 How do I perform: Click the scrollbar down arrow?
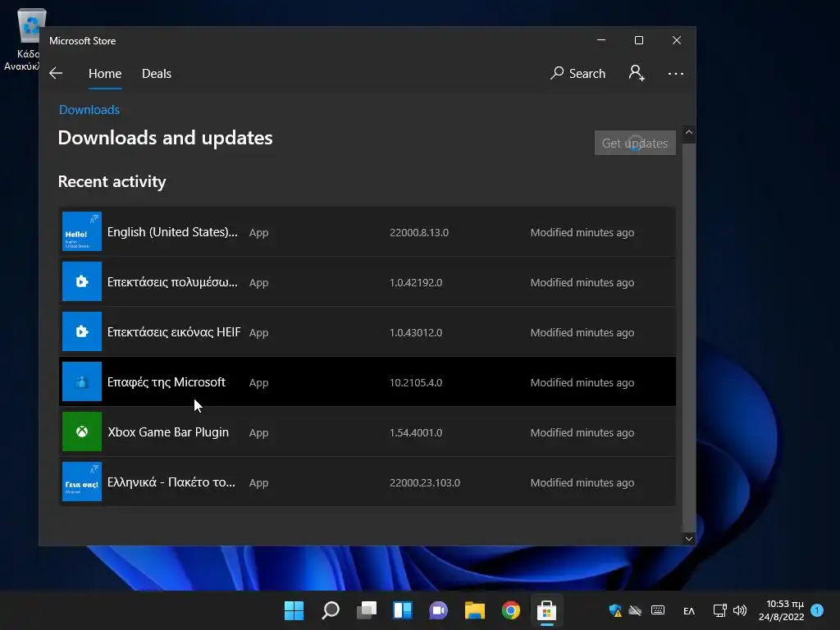tap(689, 539)
